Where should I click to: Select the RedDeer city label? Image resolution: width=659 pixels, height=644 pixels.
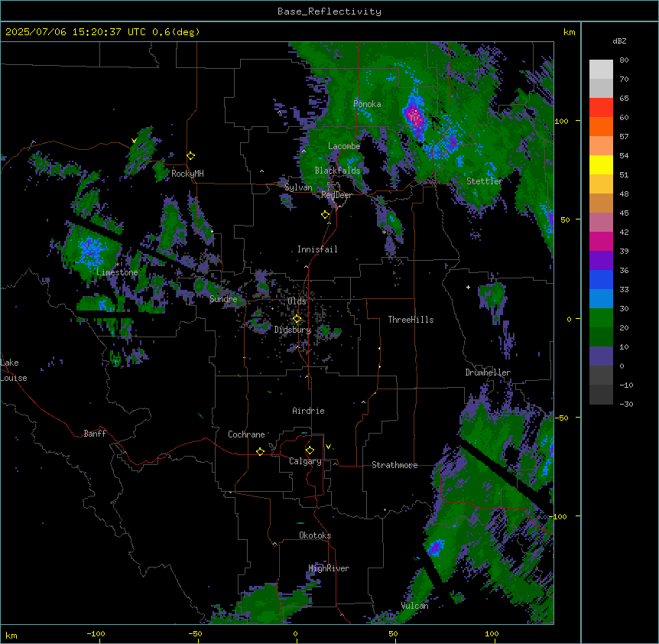click(x=336, y=195)
